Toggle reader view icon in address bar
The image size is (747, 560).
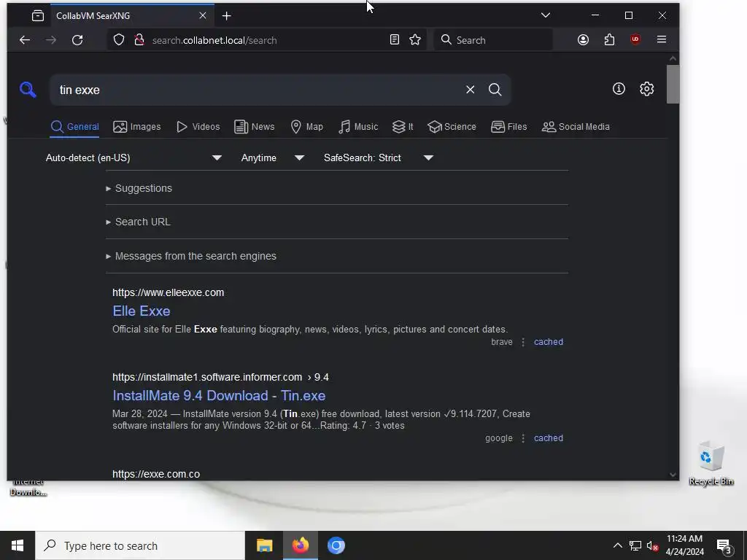[395, 40]
